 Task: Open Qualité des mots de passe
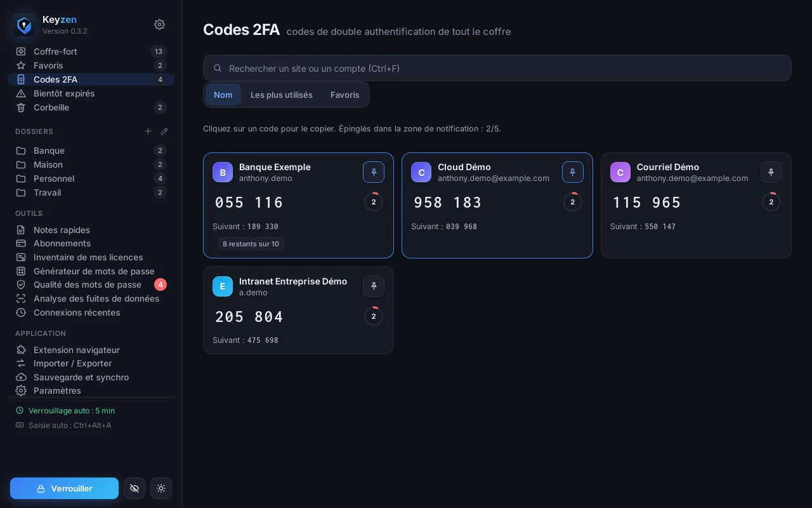[x=91, y=284]
